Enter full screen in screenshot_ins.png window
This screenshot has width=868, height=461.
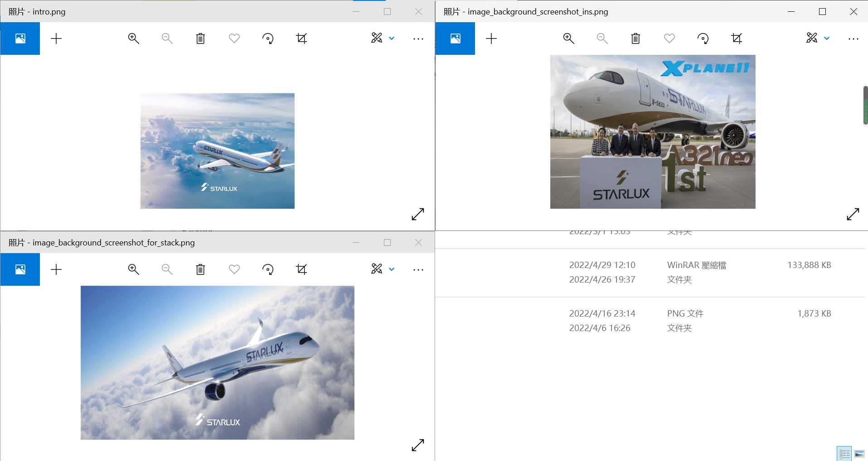pos(853,214)
